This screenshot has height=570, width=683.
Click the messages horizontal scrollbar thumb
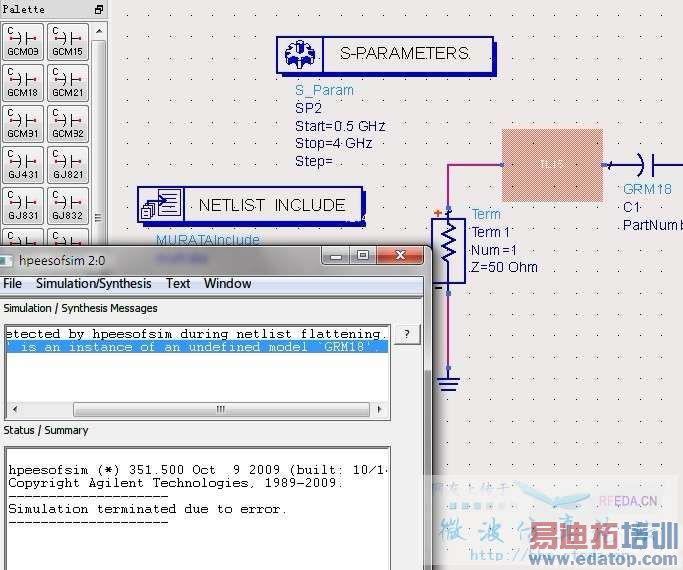tap(221, 409)
